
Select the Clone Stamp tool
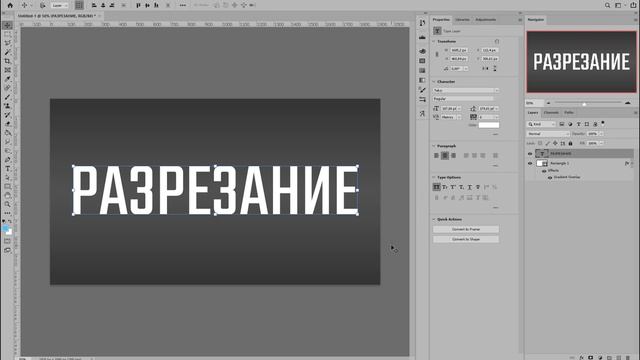pyautogui.click(x=7, y=106)
